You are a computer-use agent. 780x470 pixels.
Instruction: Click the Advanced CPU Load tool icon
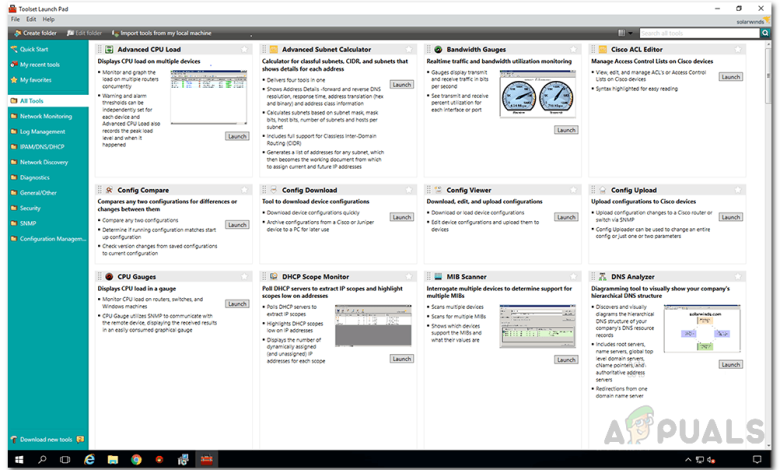[x=109, y=49]
